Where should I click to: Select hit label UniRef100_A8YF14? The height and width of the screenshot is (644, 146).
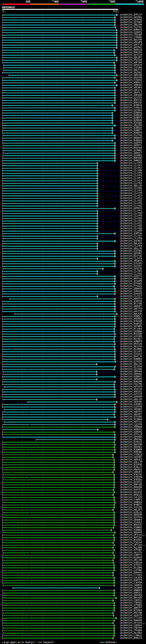pyautogui.click(x=131, y=278)
